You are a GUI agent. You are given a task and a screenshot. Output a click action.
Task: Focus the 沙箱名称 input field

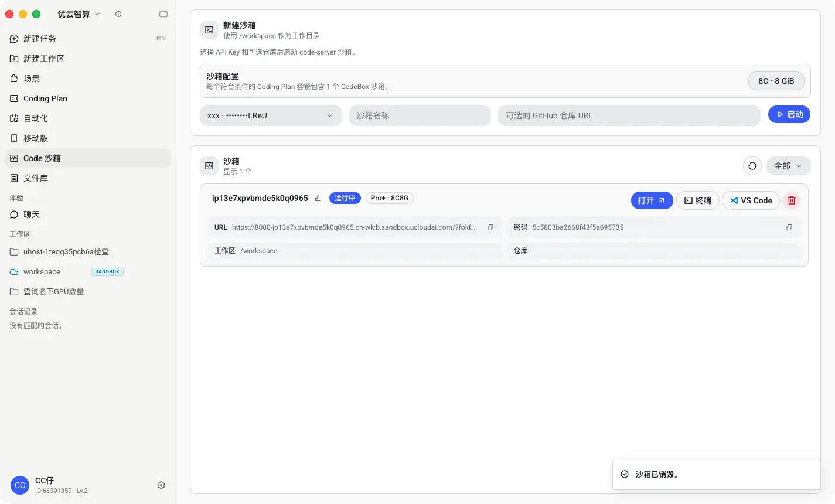point(420,115)
